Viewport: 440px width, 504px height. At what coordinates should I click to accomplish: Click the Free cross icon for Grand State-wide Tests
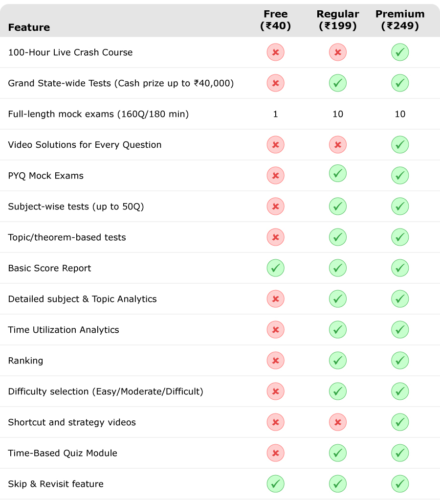tap(275, 83)
